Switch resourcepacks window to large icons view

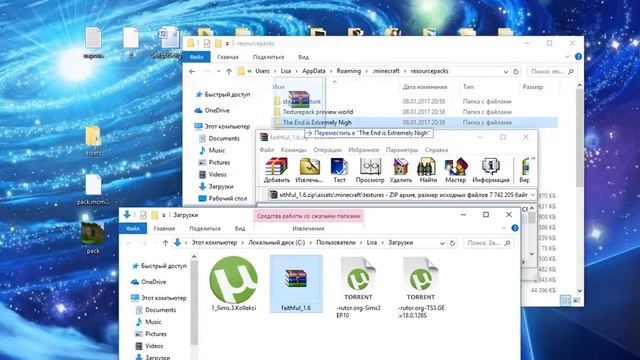point(576,300)
